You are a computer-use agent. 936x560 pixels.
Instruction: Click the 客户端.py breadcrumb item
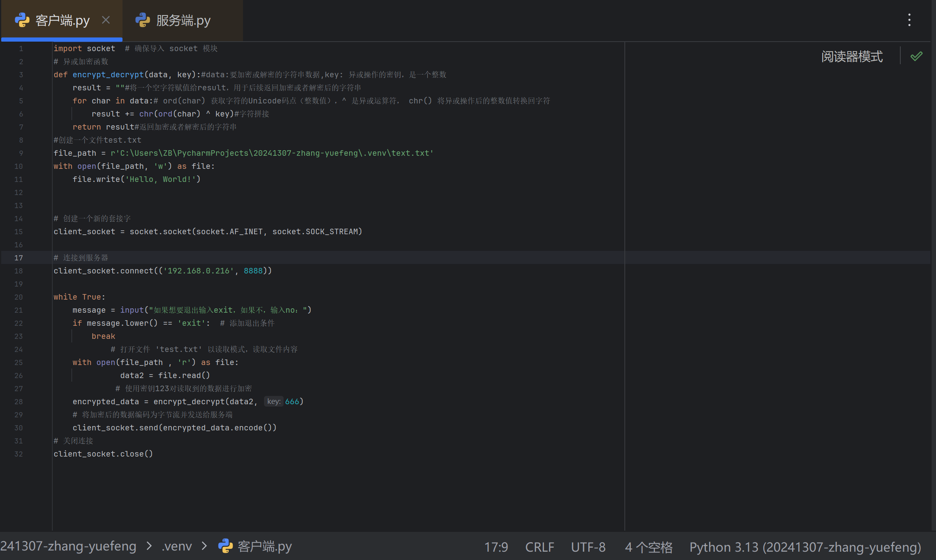tap(264, 546)
